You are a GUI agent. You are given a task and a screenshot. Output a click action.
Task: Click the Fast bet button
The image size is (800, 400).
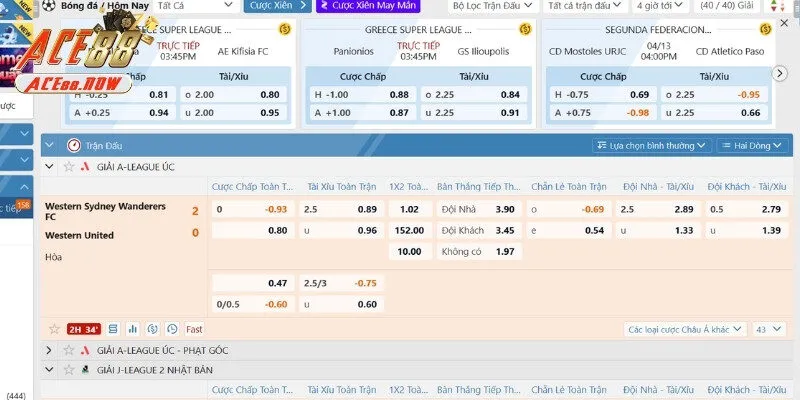[x=194, y=329]
